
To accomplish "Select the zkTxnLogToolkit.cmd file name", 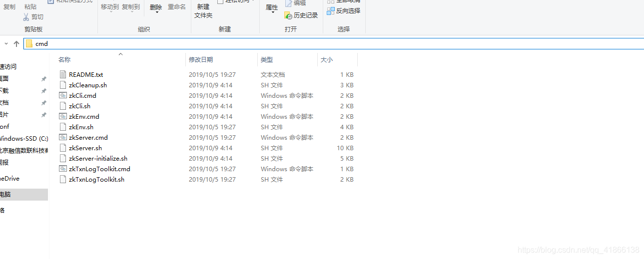I will point(99,169).
